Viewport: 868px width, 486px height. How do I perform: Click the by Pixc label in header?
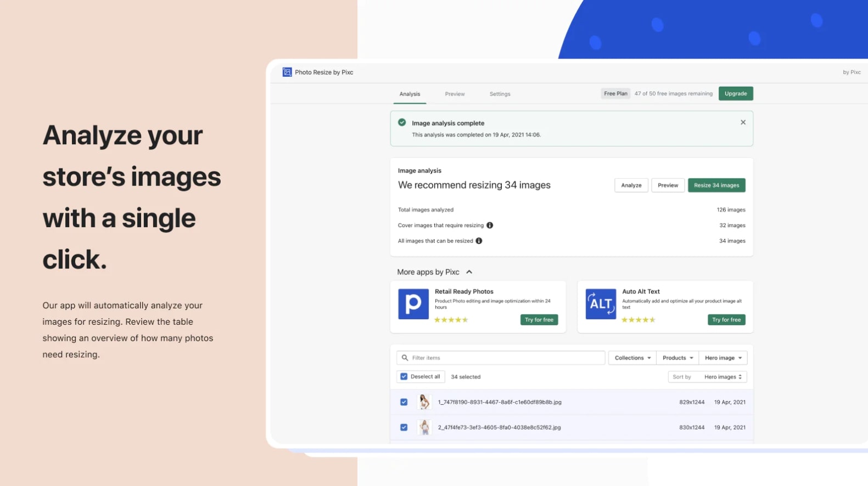(852, 72)
